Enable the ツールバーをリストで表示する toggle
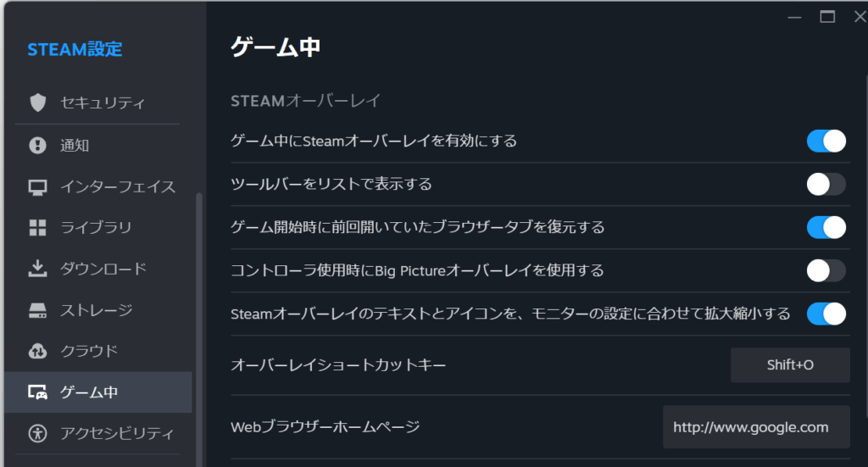The image size is (868, 467). point(826,184)
